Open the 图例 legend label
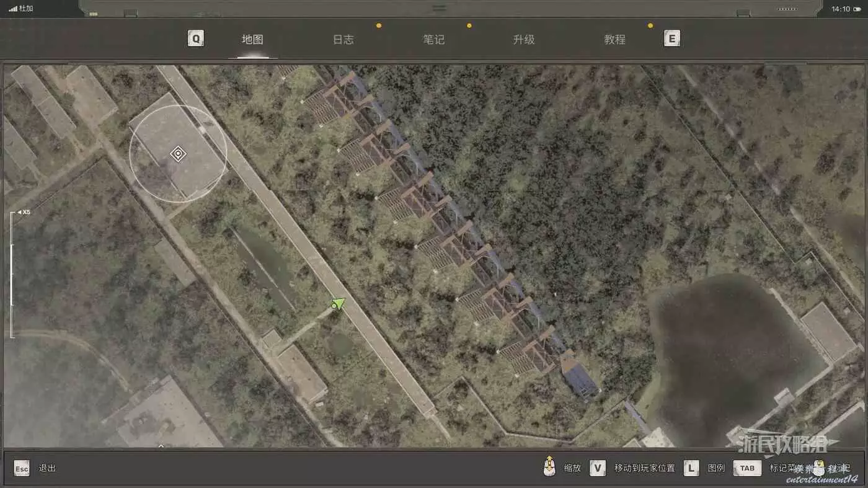 click(x=716, y=468)
